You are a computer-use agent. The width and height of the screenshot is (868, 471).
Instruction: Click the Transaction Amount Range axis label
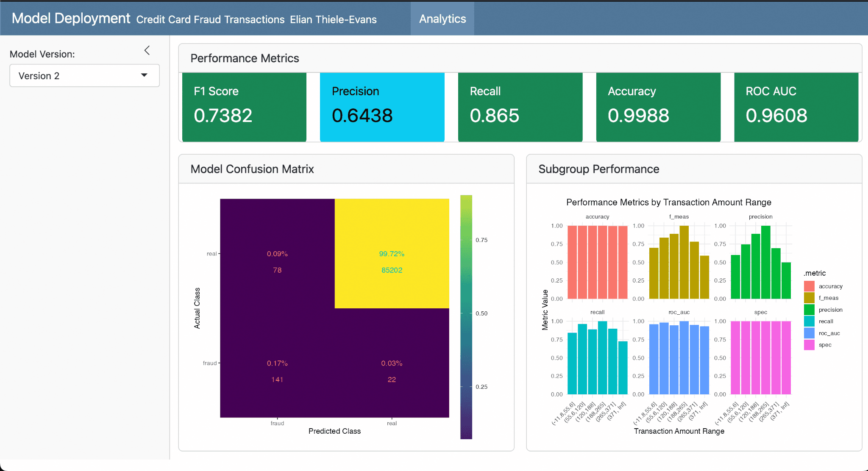(x=679, y=431)
